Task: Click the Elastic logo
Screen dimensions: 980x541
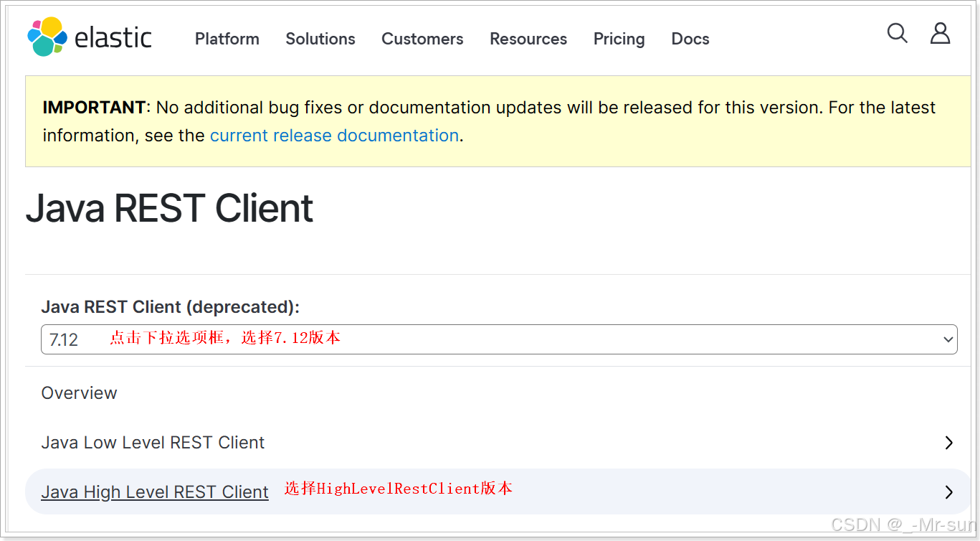Action: [x=90, y=37]
